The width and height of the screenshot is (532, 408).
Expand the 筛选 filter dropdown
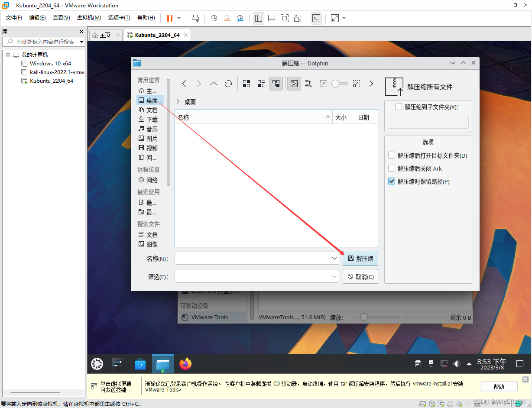coord(334,276)
